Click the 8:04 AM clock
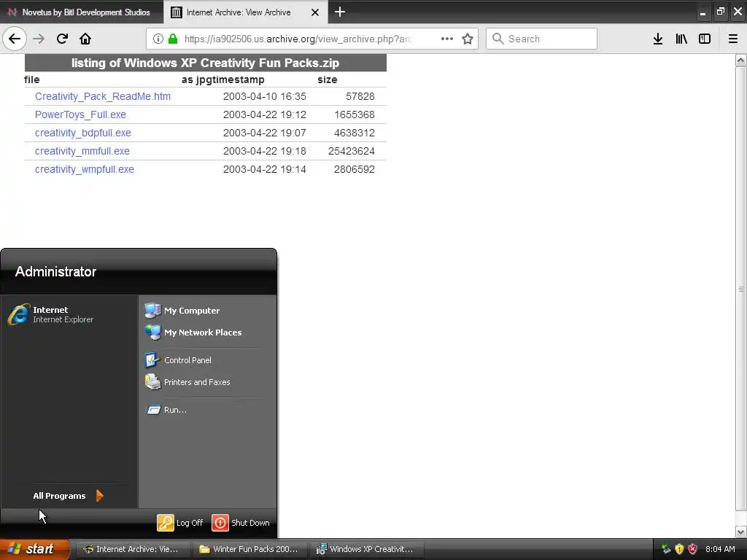 (720, 549)
